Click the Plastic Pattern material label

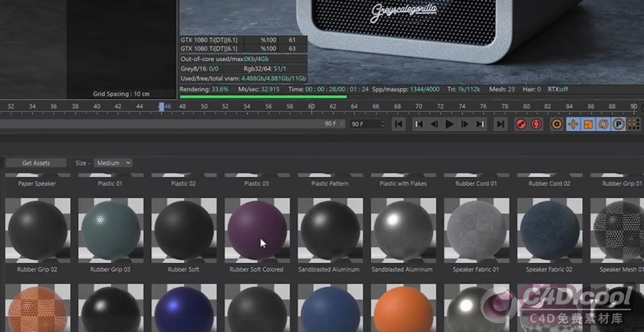click(x=330, y=183)
